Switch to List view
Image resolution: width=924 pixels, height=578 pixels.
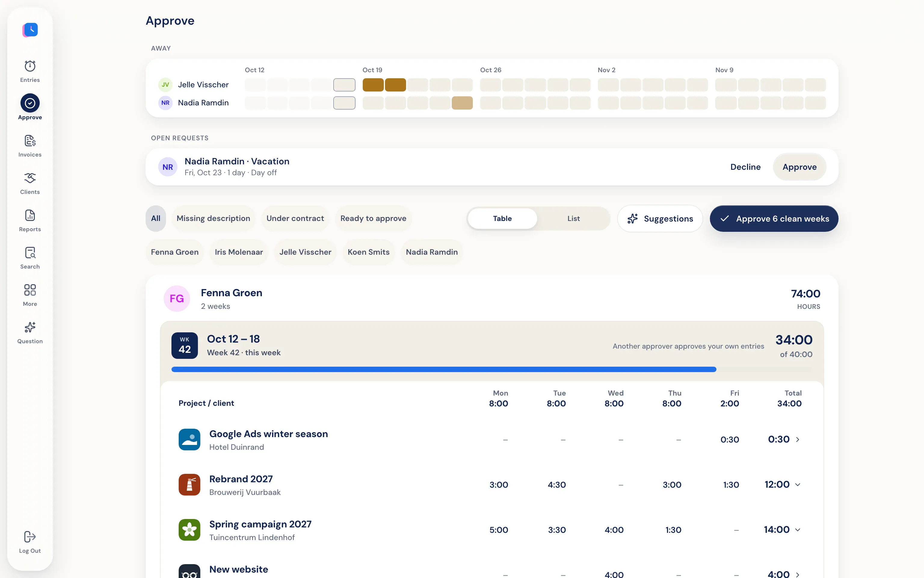pos(573,218)
